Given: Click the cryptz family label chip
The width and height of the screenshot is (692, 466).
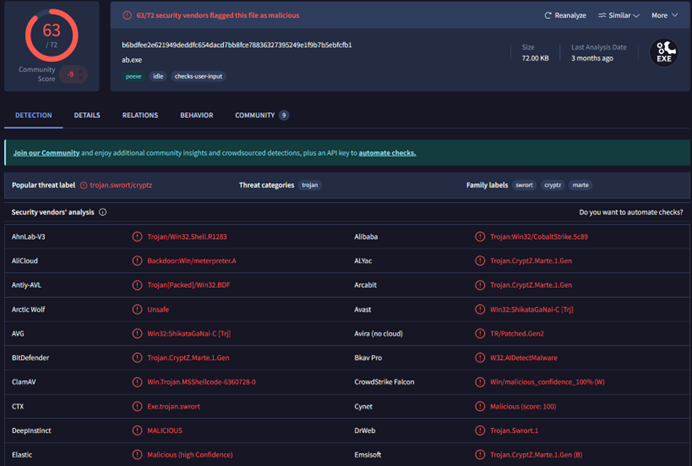Looking at the screenshot, I should click(x=553, y=185).
